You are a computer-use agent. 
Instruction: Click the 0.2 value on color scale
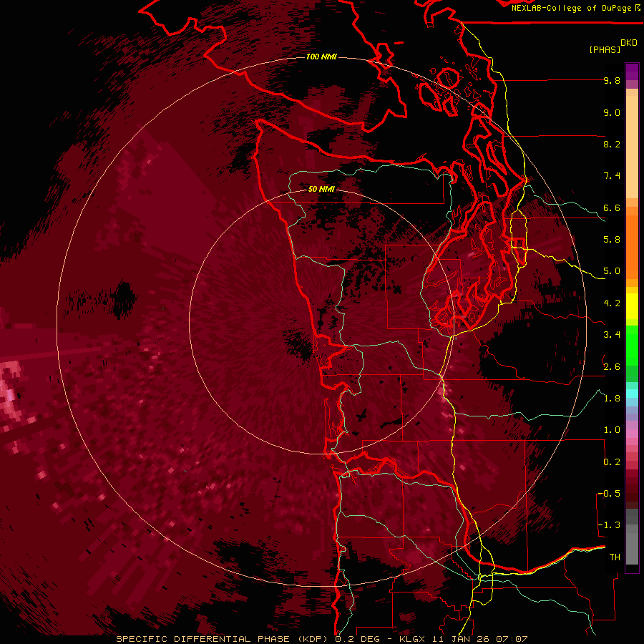click(x=612, y=462)
